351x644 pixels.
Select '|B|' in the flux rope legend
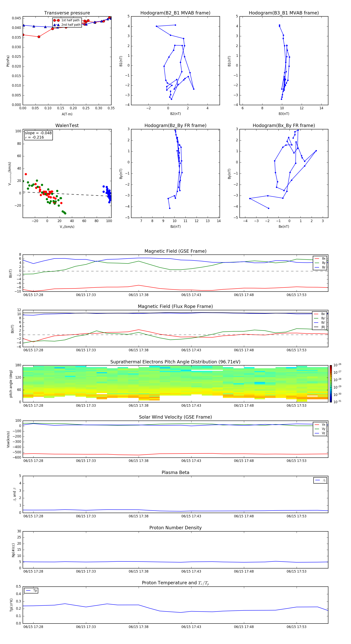click(320, 327)
